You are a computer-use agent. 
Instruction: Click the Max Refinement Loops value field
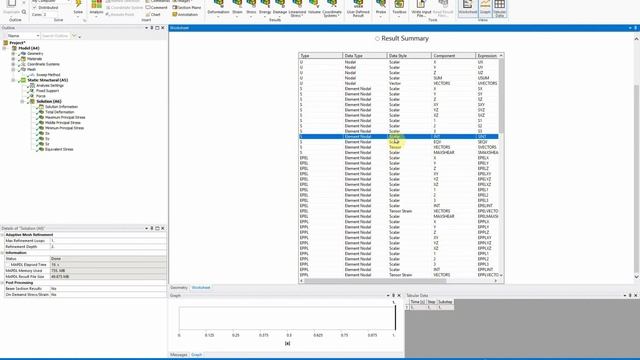tap(108, 241)
